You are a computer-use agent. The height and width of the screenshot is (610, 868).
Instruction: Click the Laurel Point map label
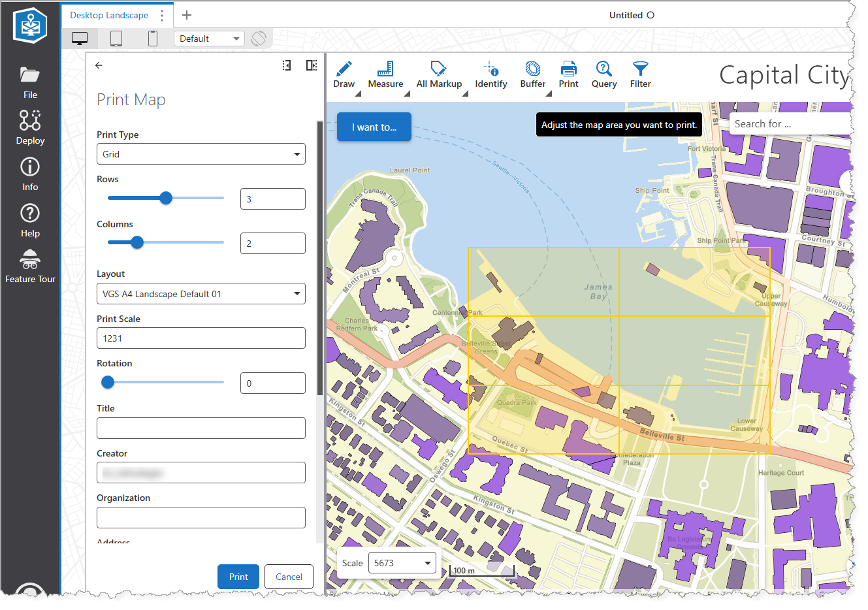point(410,170)
